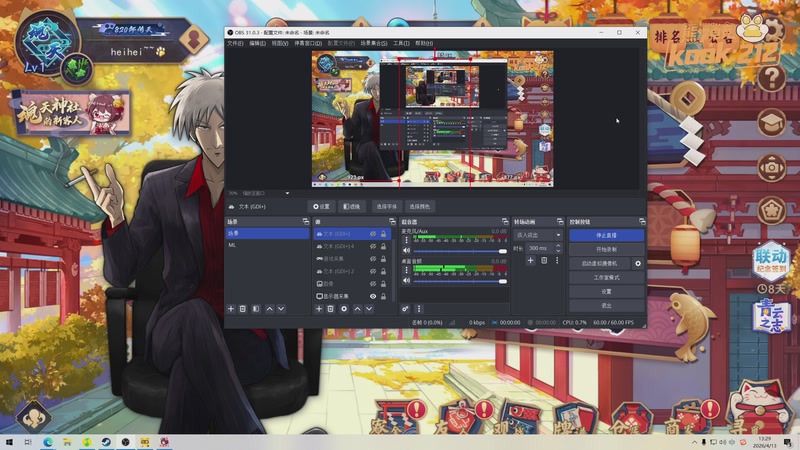This screenshot has height=450, width=800.
Task: Toggle lock on 显示器采集 source
Action: [x=383, y=296]
